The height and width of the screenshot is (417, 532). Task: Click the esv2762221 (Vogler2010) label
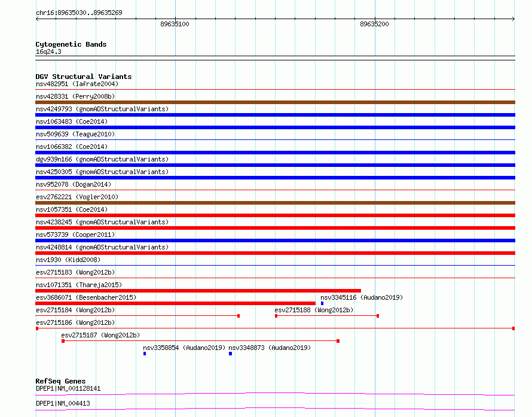pyautogui.click(x=77, y=197)
